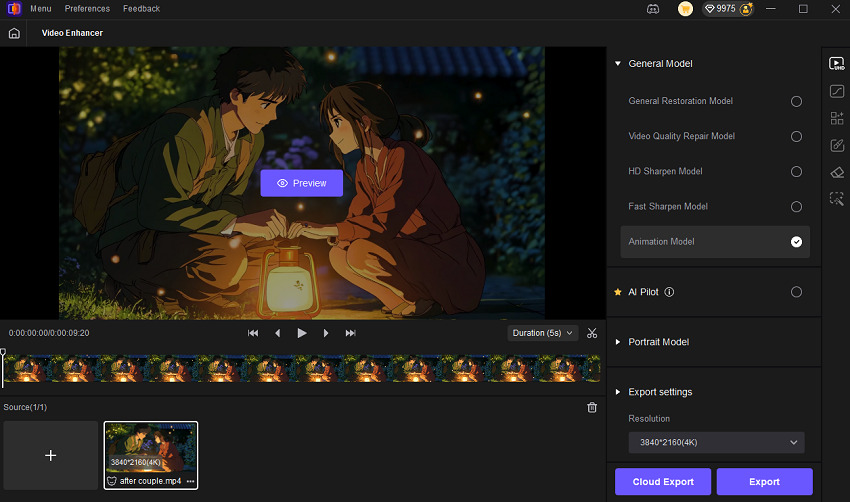
Task: Open the Duration (5s) dropdown
Action: (542, 333)
